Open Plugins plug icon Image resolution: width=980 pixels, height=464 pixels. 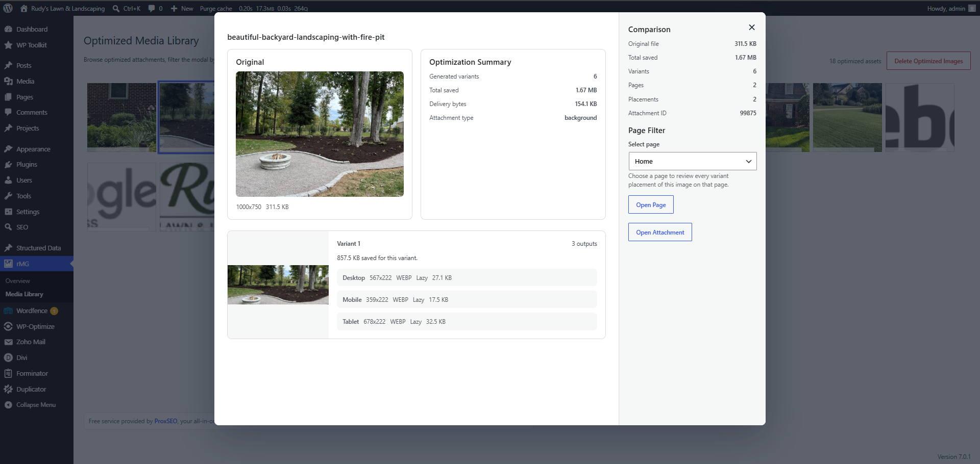8,164
